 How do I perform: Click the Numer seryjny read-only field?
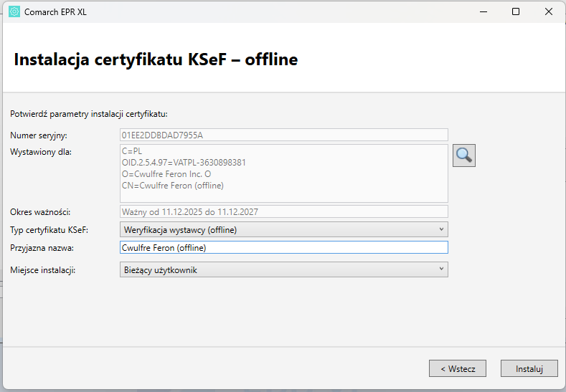pos(283,135)
